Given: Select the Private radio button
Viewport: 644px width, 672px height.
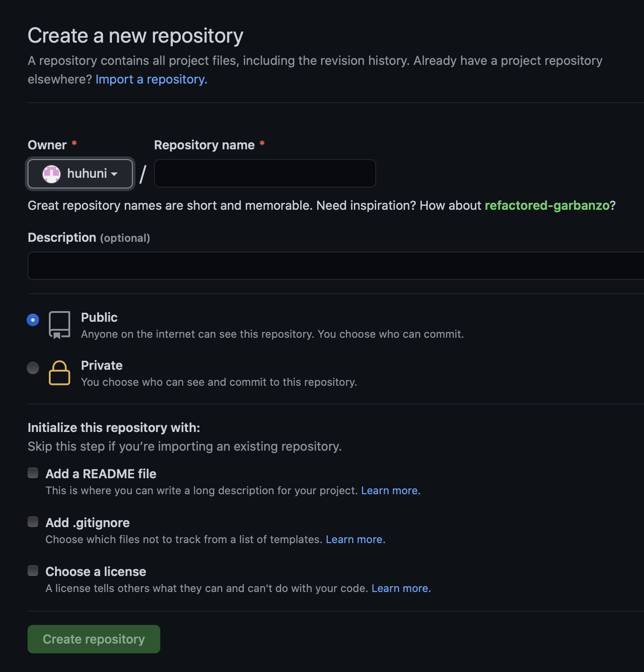Looking at the screenshot, I should [33, 368].
